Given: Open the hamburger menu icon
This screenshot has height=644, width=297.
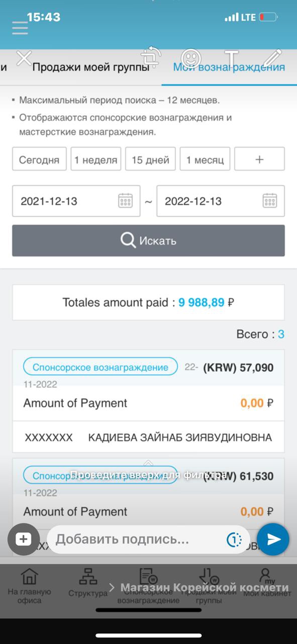Looking at the screenshot, I should [20, 28].
